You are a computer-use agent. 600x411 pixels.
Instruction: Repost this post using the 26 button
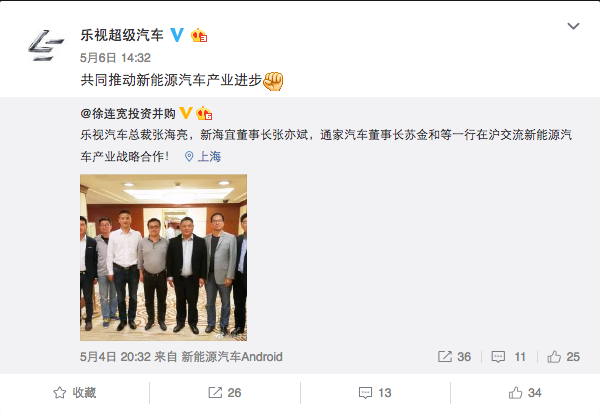(x=225, y=393)
